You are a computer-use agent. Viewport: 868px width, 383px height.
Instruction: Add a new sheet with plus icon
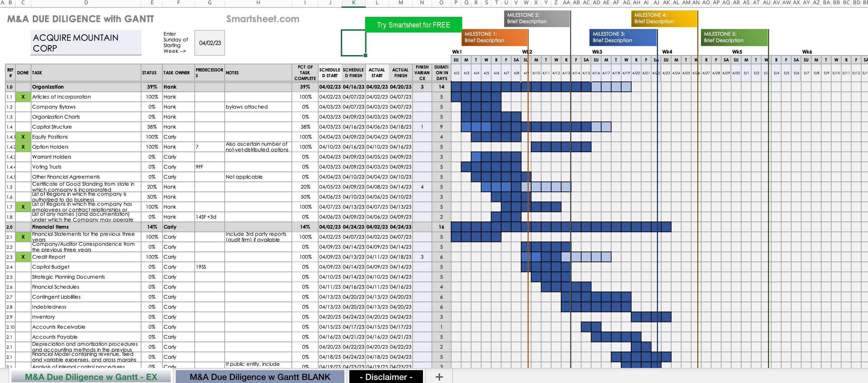click(439, 377)
